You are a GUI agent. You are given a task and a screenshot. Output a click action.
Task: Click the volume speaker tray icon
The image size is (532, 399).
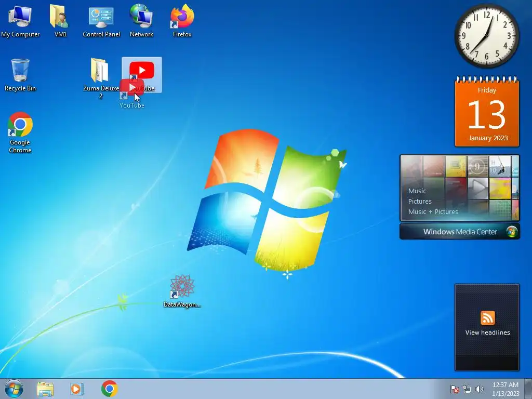click(479, 389)
